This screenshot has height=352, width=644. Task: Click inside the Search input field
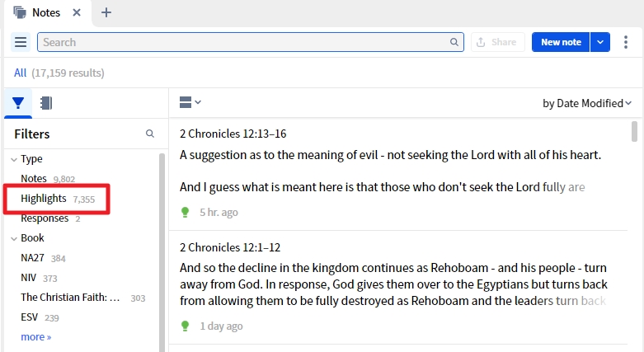(243, 42)
